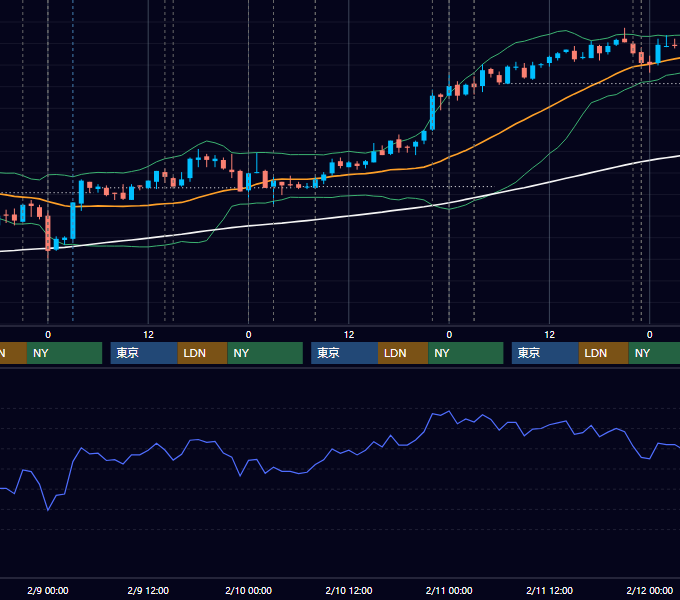Screen dimensions: 680x600
Task: Click the NY session block above the 2/9 00:00 label
Action: [x=64, y=353]
